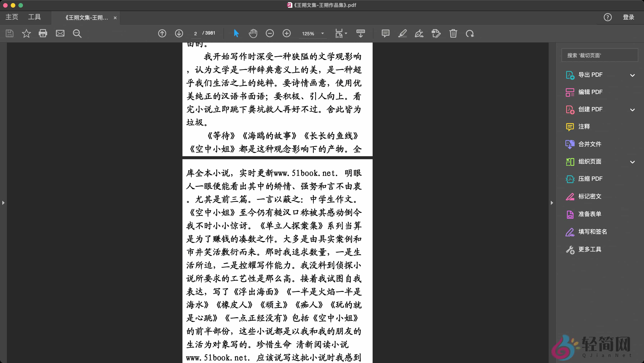Open 合并文件 in the right panel

point(590,144)
